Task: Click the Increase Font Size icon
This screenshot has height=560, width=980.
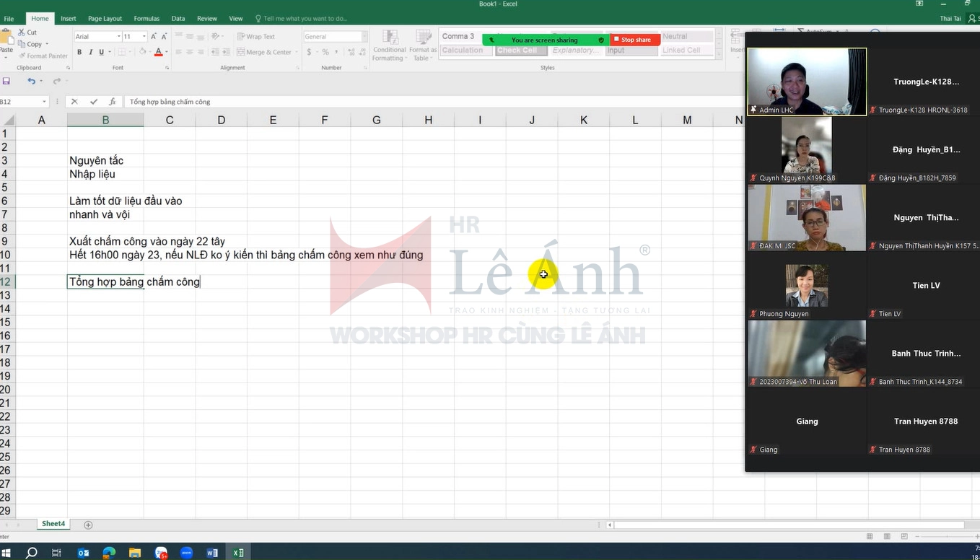Action: (154, 36)
